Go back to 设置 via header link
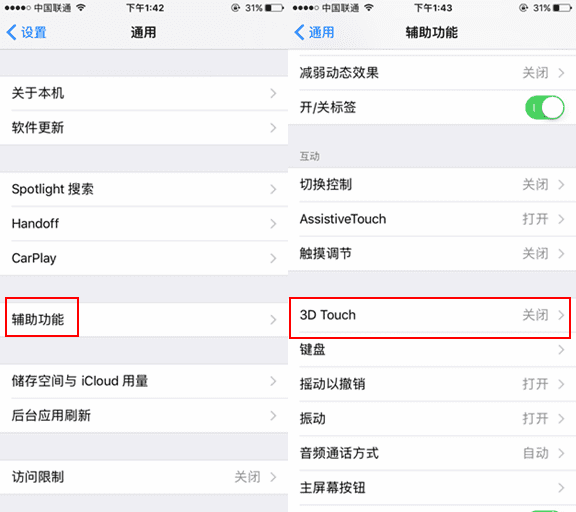The height and width of the screenshot is (512, 576). click(x=26, y=32)
